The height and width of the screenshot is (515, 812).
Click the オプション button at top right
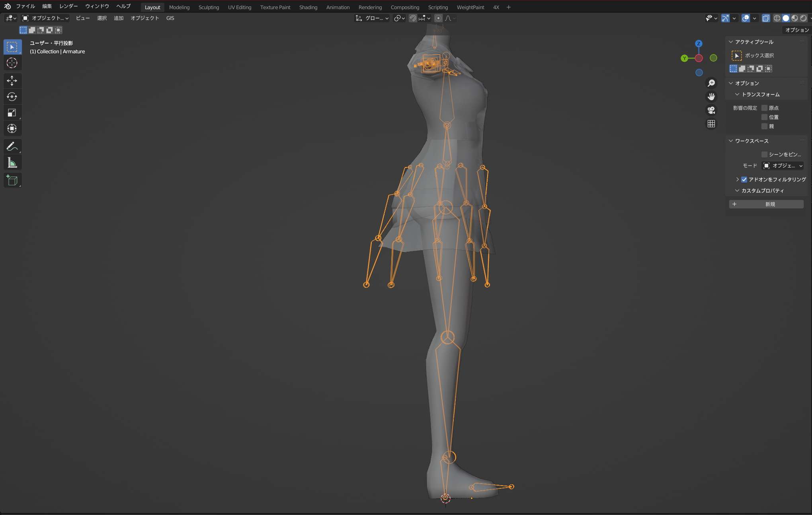(797, 30)
